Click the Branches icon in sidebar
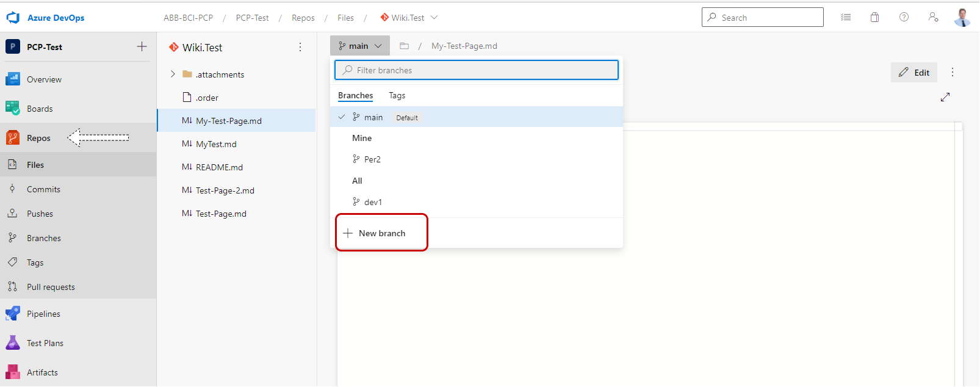The height and width of the screenshot is (387, 980). [12, 238]
